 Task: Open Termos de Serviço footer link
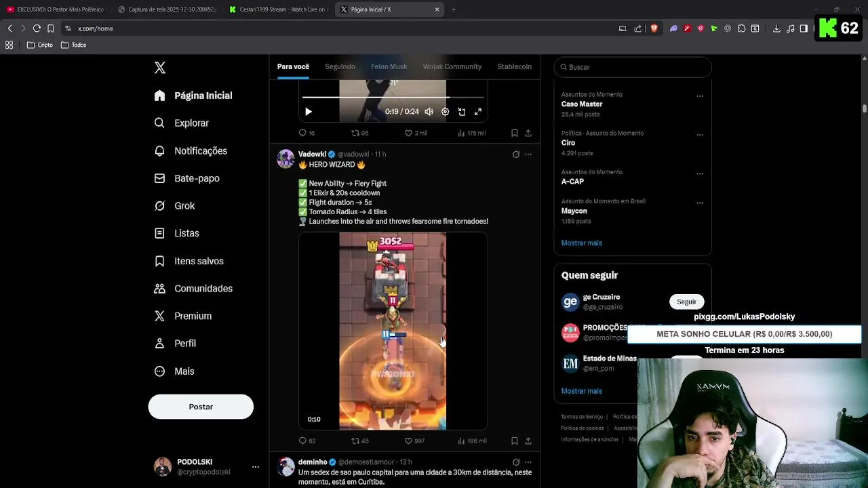coord(582,417)
